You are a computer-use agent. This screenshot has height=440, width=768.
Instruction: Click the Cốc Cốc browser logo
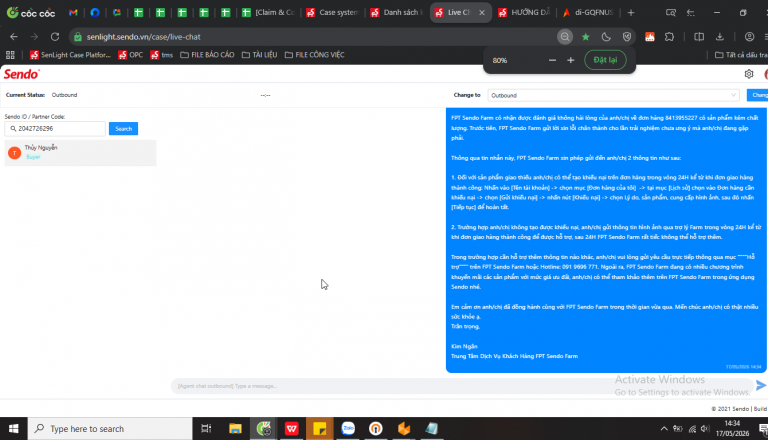30,13
